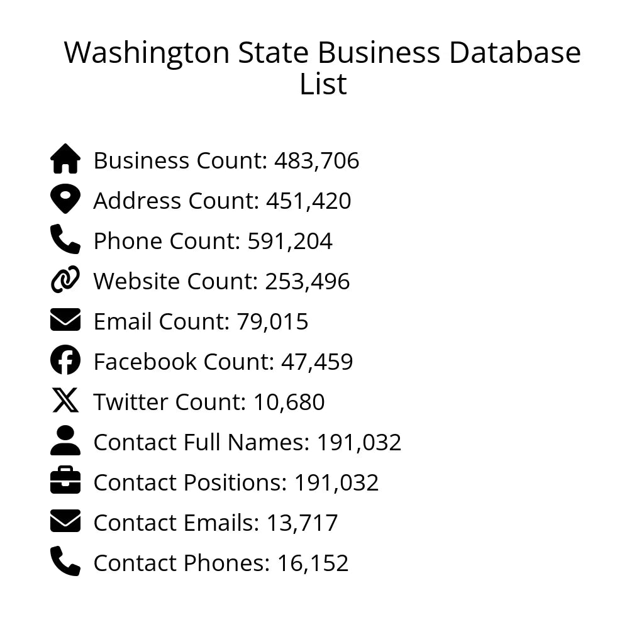This screenshot has width=644, height=644.
Task: Click the briefcase icon beside Contact Positions
Action: click(65, 481)
